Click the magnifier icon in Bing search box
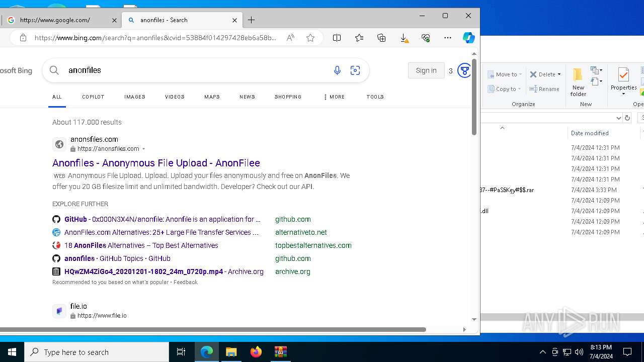 click(x=54, y=70)
